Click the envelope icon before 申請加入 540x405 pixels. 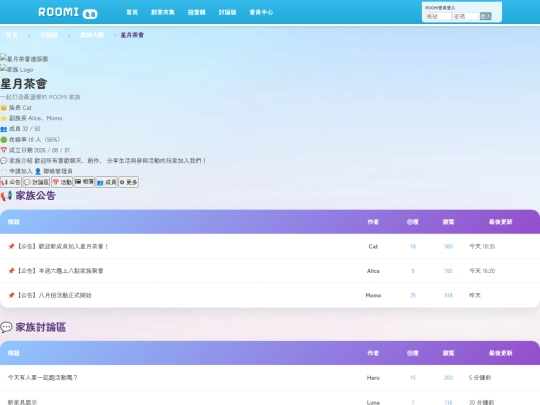point(4,171)
